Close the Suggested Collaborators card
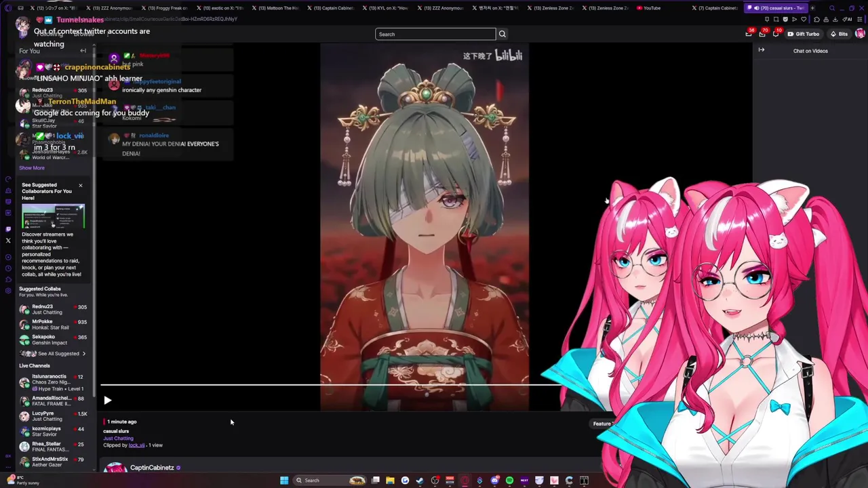Viewport: 868px width, 488px height. coord(80,185)
